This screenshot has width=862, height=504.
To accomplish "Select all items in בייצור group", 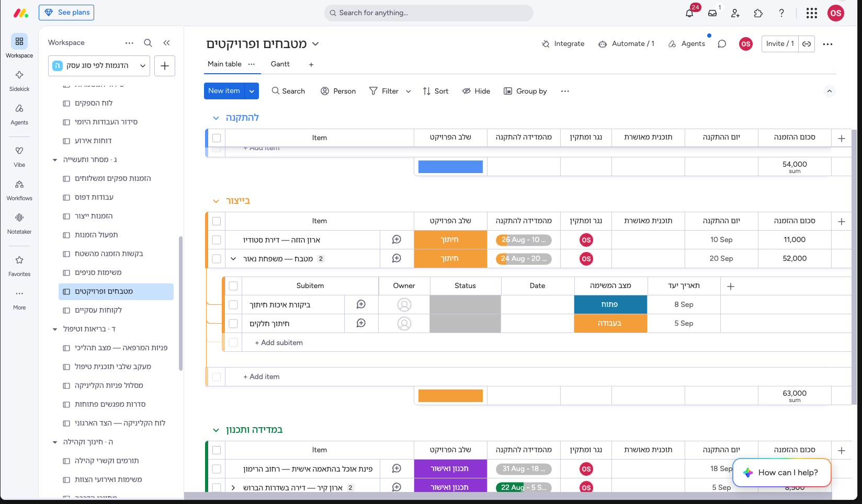I will pyautogui.click(x=217, y=221).
